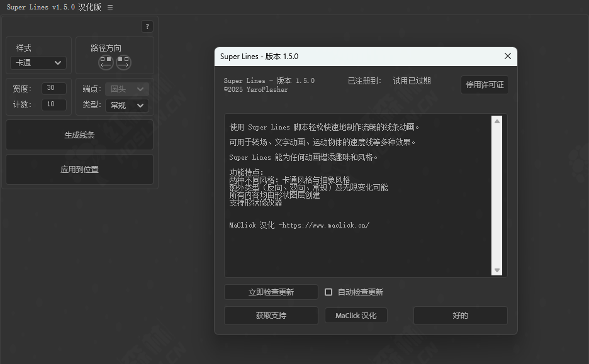Open the Super Lines panel hamburger menu

(110, 7)
